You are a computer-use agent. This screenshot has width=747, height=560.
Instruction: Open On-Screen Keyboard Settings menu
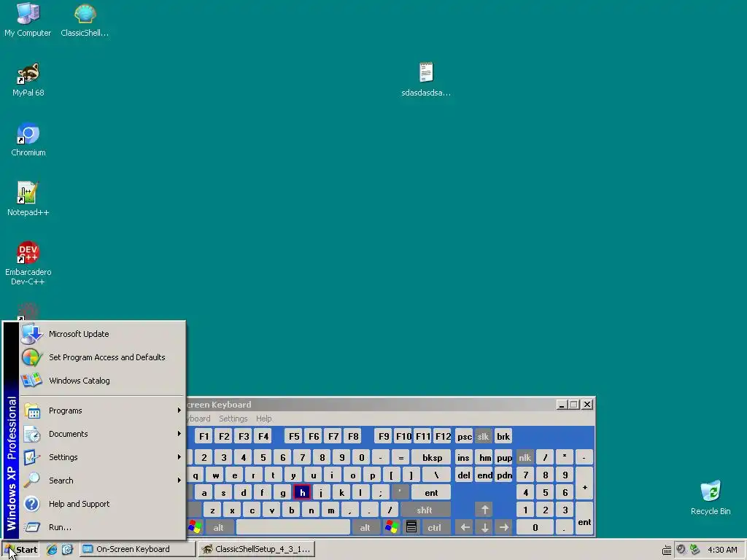(x=233, y=419)
